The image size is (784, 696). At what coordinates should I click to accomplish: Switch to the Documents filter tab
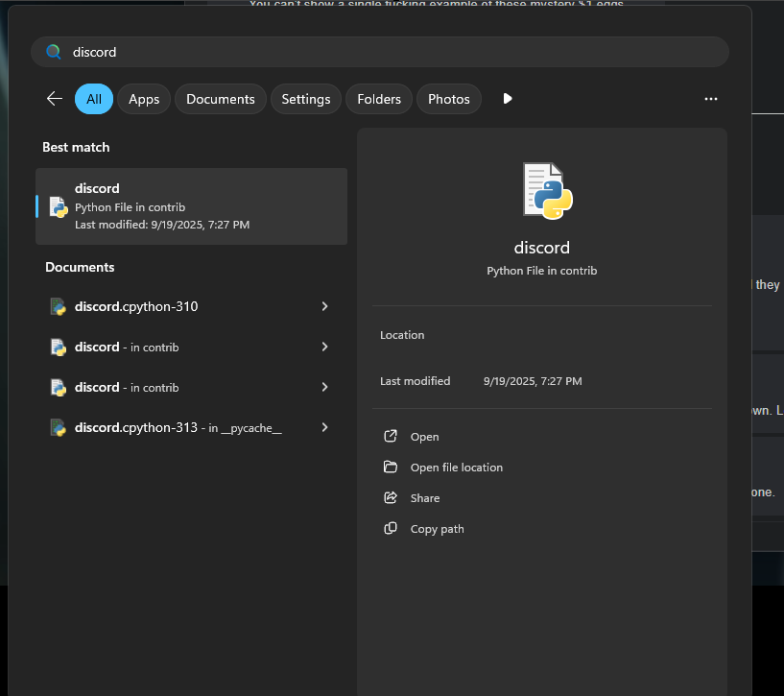(220, 99)
